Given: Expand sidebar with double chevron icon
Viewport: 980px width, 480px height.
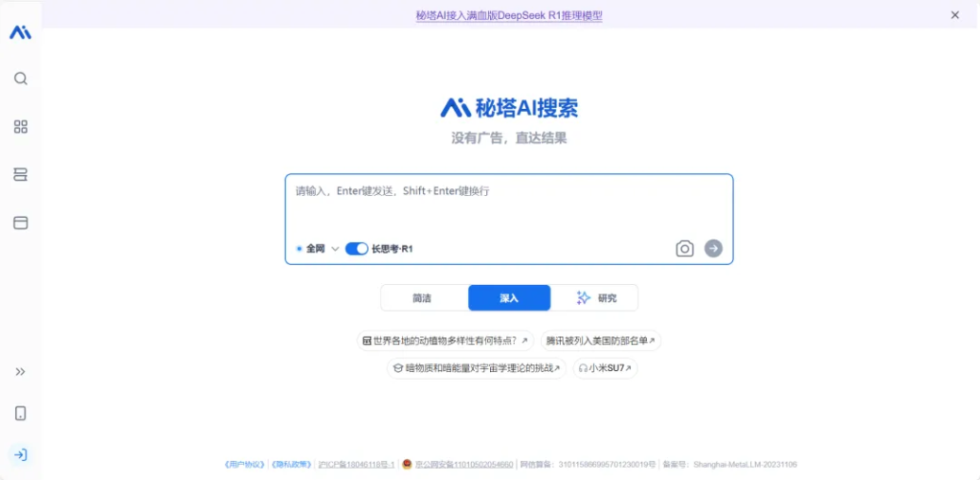Looking at the screenshot, I should tap(21, 372).
